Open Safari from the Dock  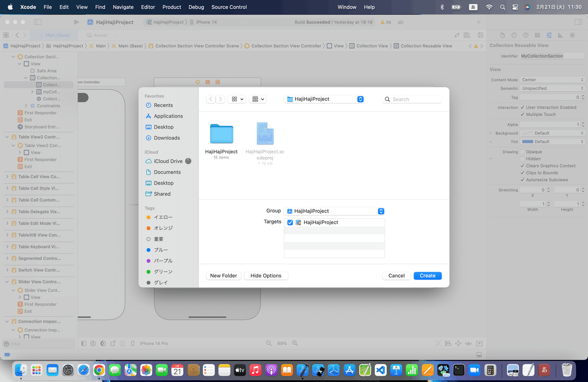coord(83,370)
